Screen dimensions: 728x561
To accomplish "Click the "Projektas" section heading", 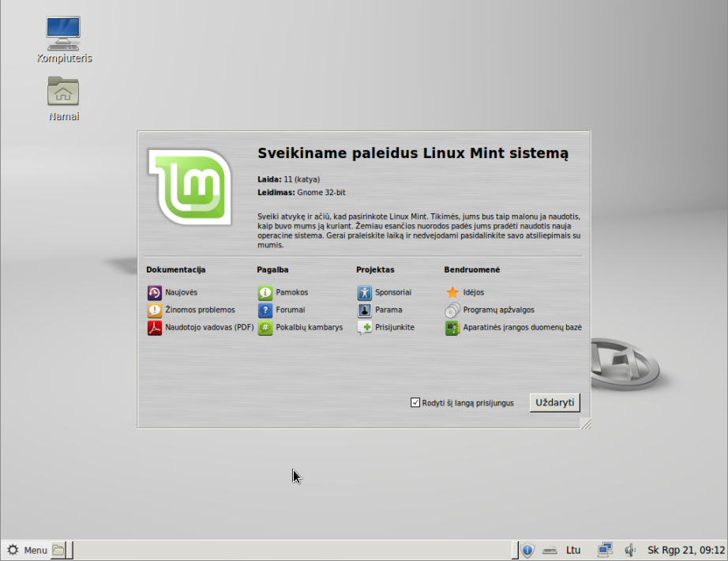I will pos(375,269).
